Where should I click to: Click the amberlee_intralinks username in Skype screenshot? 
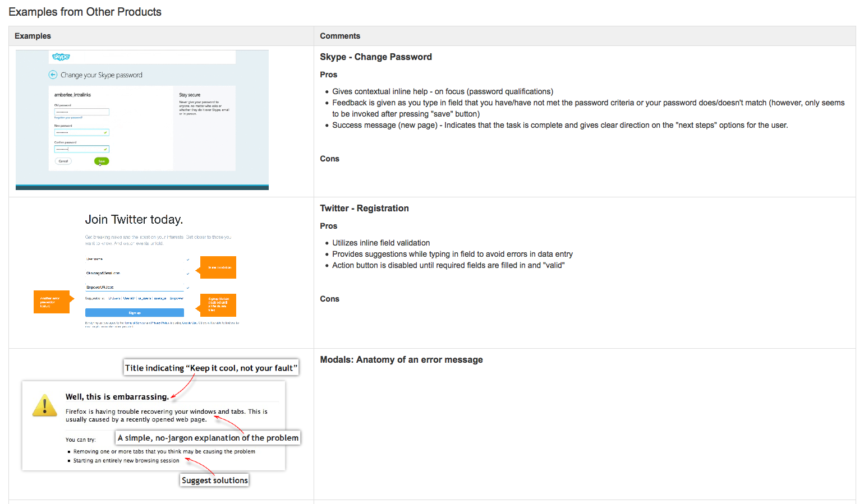click(72, 95)
